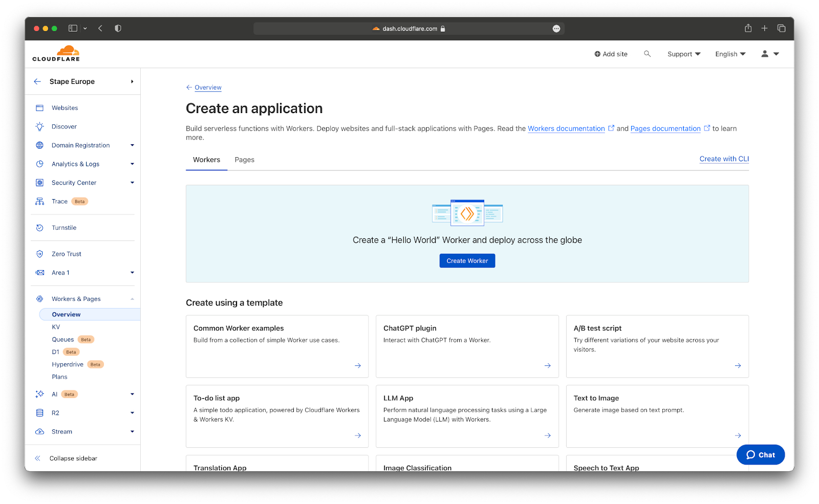This screenshot has width=819, height=504.
Task: Expand the Security Center submenu arrow
Action: click(132, 183)
